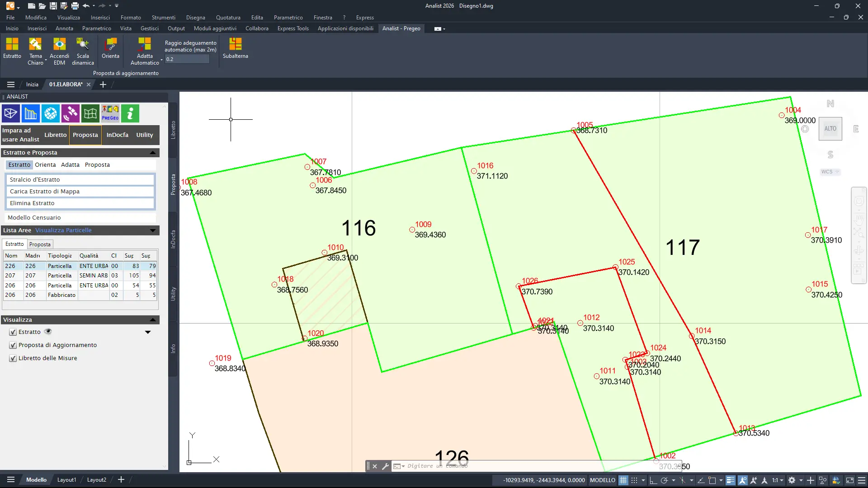The image size is (868, 488).
Task: Select the Scala dinamica tool
Action: coord(83,50)
